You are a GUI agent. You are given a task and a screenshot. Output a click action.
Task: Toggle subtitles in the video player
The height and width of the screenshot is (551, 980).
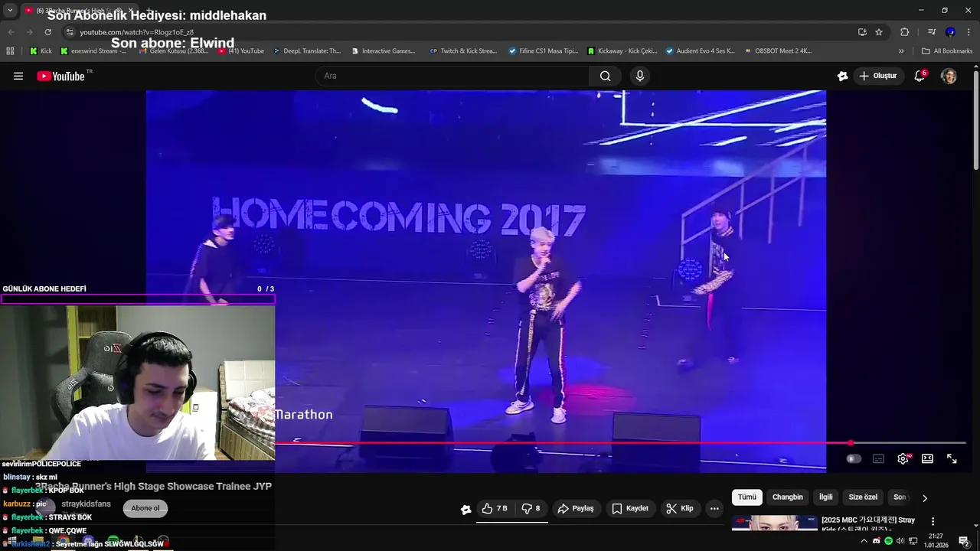pos(878,458)
